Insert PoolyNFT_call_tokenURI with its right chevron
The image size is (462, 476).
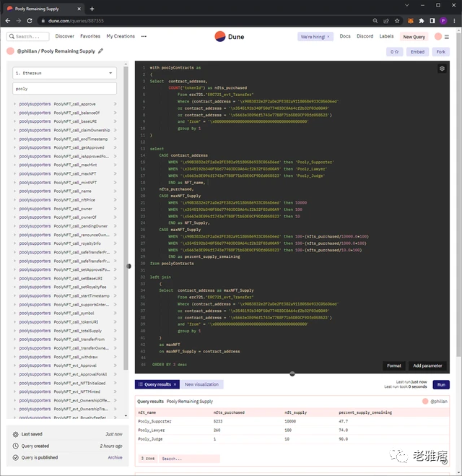(115, 321)
